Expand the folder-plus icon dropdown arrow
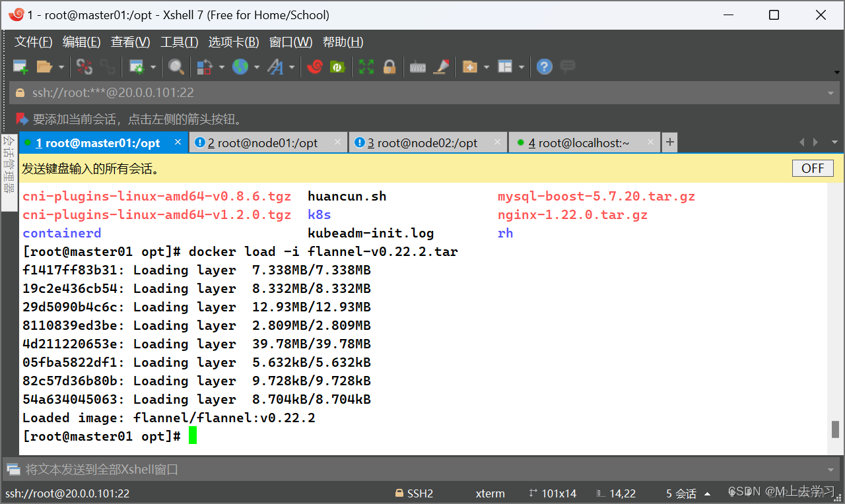 point(487,67)
